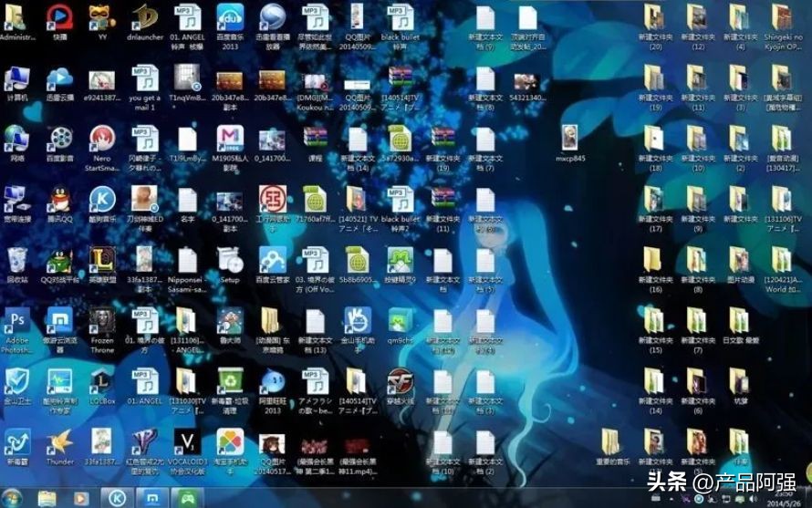Open the Windows Start menu orb
Viewport: 812px width, 508px height.
[x=13, y=498]
